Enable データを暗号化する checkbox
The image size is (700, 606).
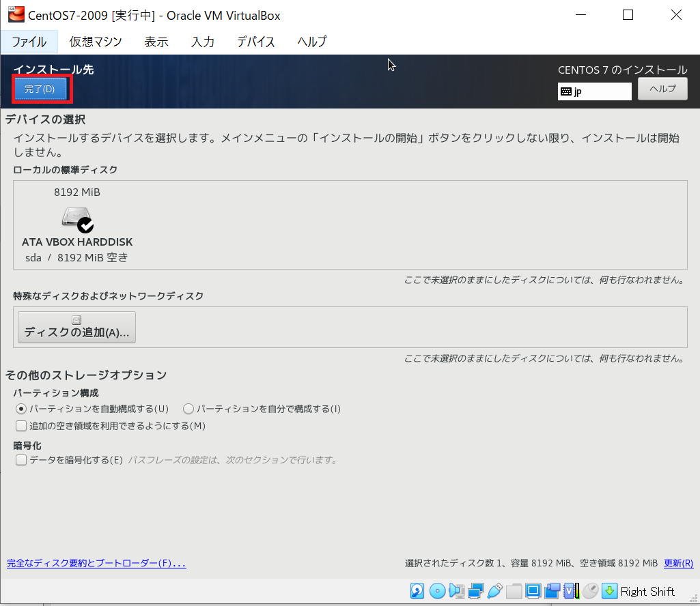(20, 459)
